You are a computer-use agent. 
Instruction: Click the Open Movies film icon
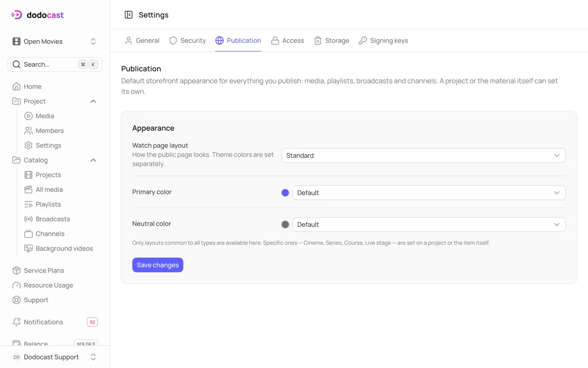coord(17,41)
